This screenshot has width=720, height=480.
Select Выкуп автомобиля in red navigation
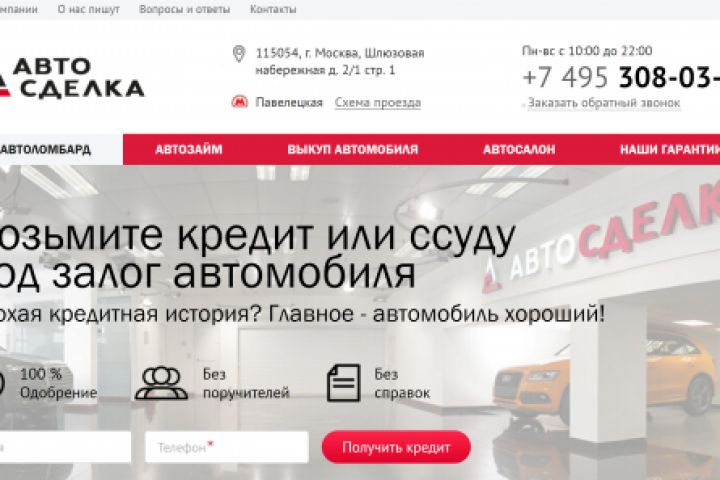click(353, 149)
